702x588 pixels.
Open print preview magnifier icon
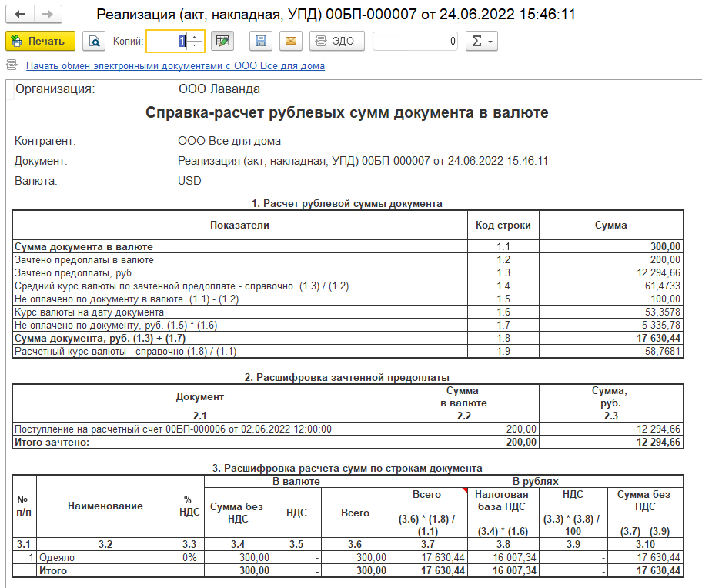pyautogui.click(x=94, y=41)
